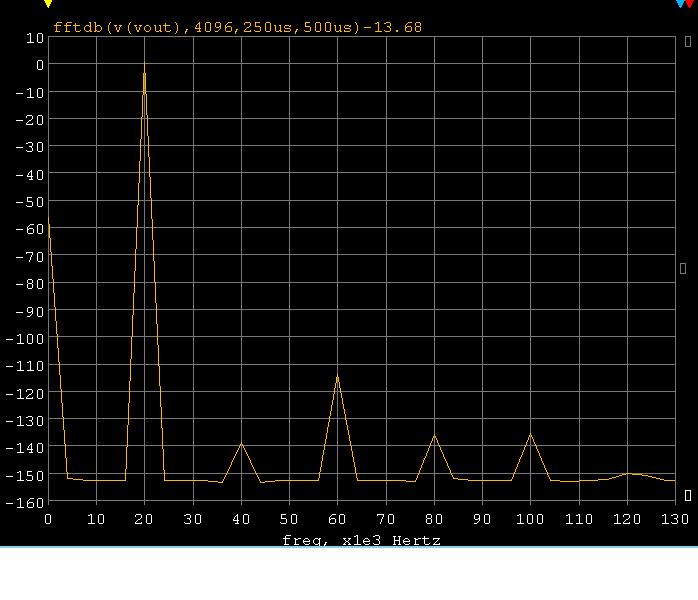Image resolution: width=698 pixels, height=600 pixels.
Task: Click the y-axis label -80
Action: click(30, 284)
